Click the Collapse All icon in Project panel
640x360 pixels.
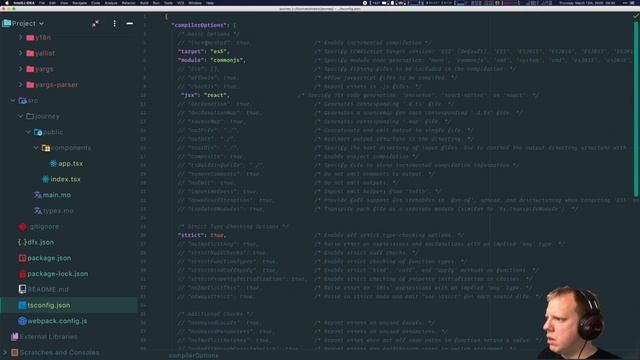pyautogui.click(x=95, y=24)
